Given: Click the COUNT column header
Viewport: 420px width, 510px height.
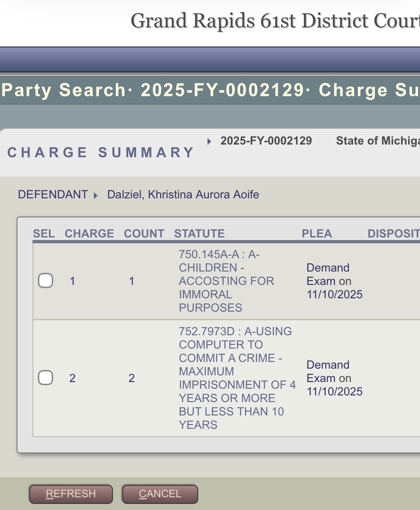Looking at the screenshot, I should tap(144, 234).
